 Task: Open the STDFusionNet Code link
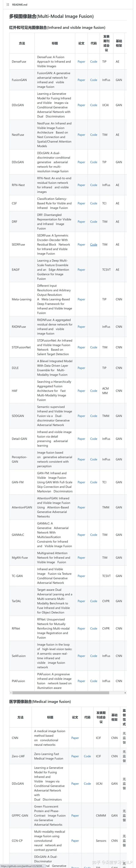(94, 347)
